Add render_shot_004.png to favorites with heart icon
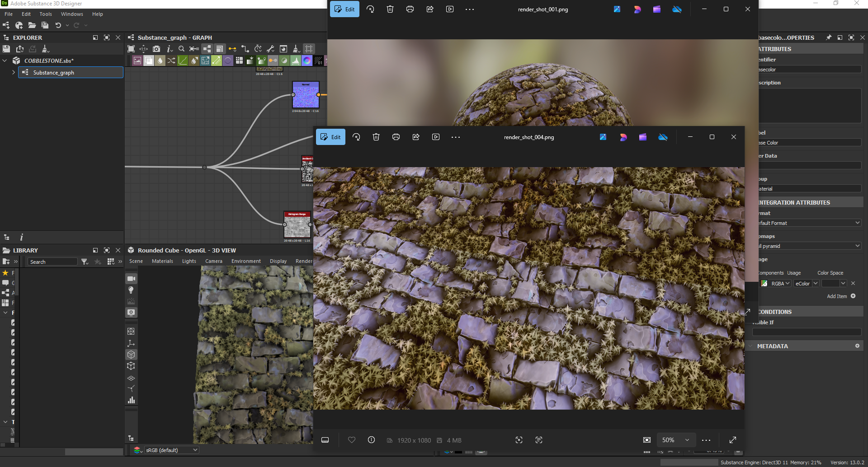Screen dimensions: 868x467 point(352,440)
